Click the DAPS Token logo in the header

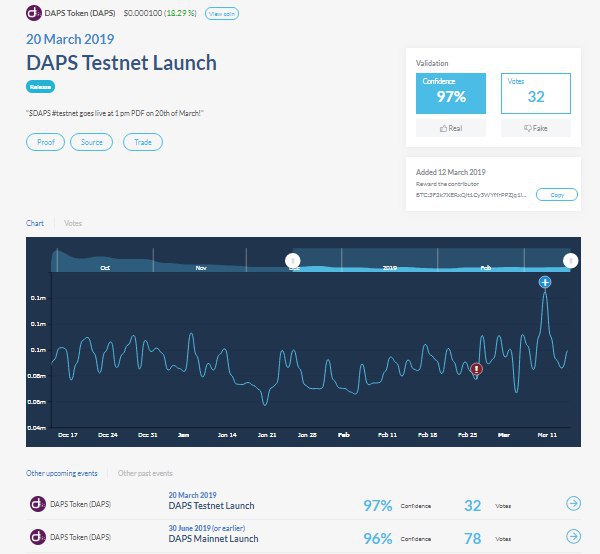click(x=34, y=13)
